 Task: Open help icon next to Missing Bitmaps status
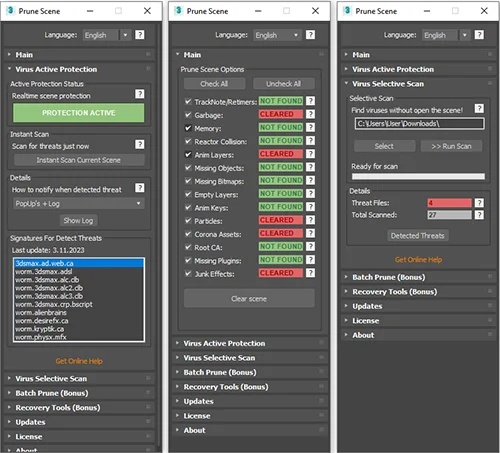[x=310, y=180]
